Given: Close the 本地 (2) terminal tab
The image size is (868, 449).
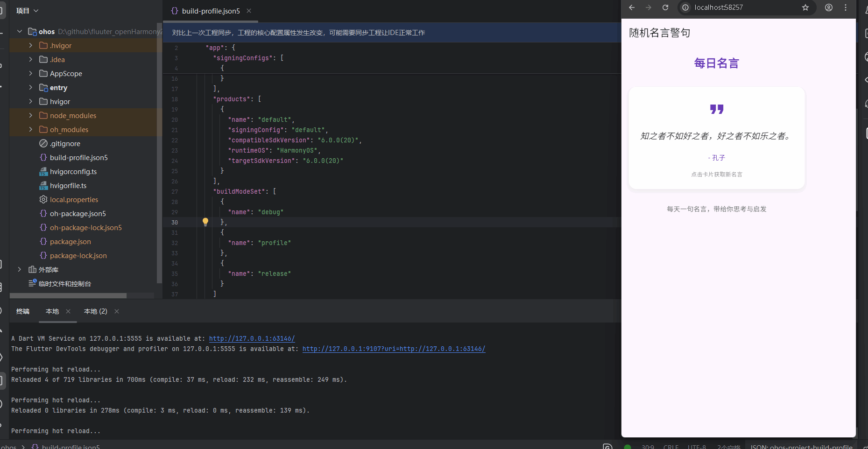Looking at the screenshot, I should point(117,311).
